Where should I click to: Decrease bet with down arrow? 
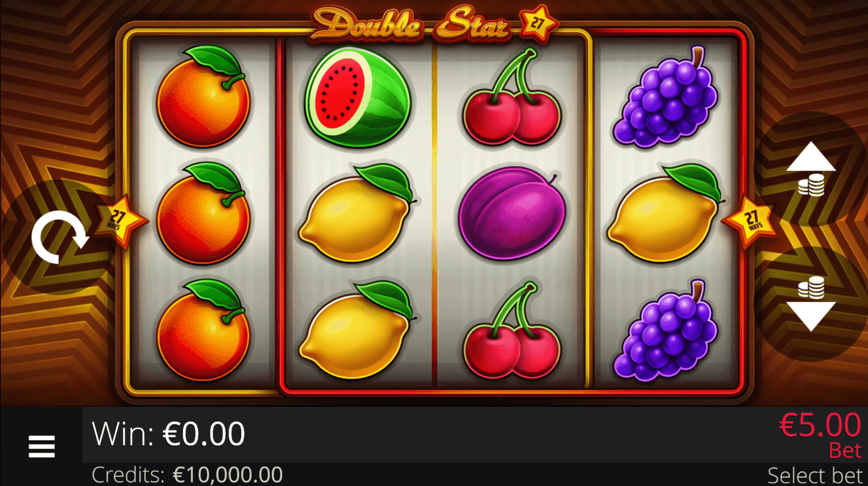click(811, 303)
